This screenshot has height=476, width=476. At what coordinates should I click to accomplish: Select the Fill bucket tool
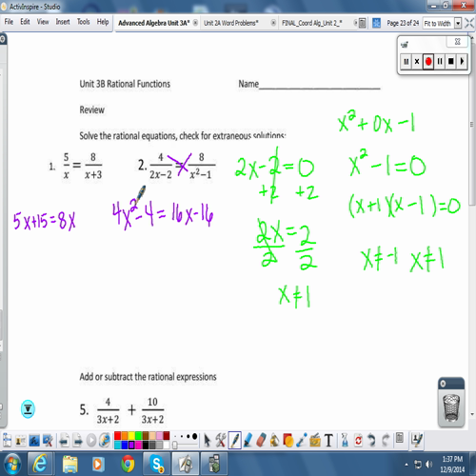pyautogui.click(x=274, y=441)
